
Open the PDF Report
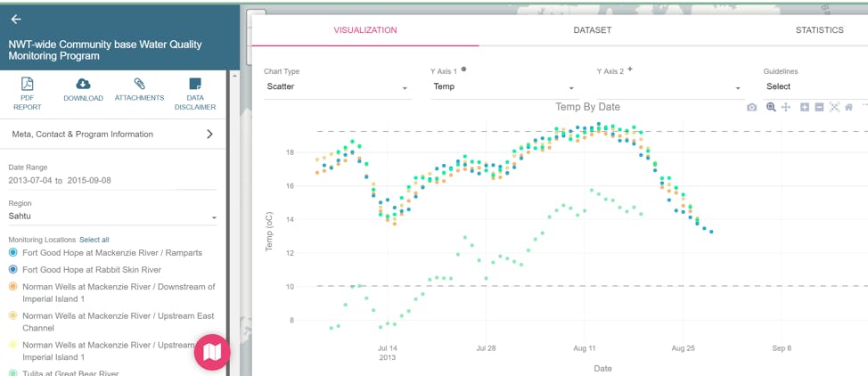click(27, 94)
